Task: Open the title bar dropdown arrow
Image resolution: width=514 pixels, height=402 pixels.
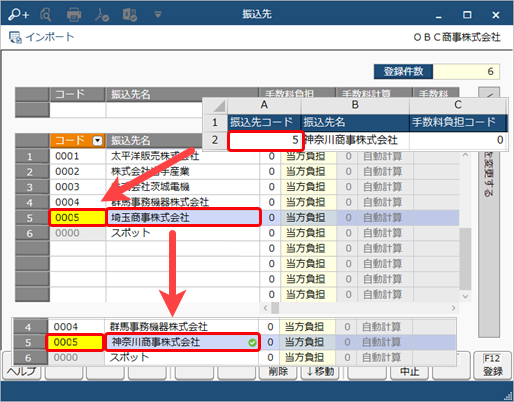Action: pos(158,14)
